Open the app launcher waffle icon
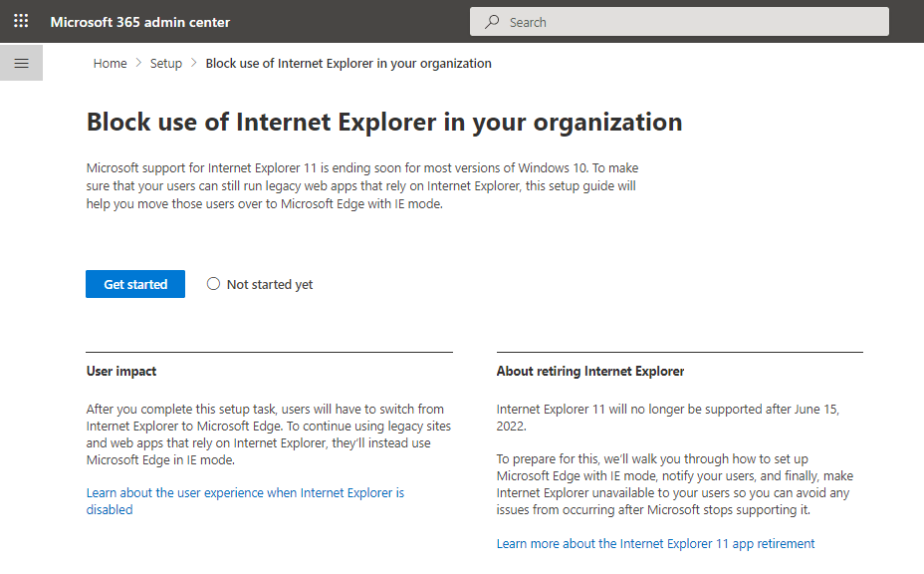924x574 pixels. [21, 21]
